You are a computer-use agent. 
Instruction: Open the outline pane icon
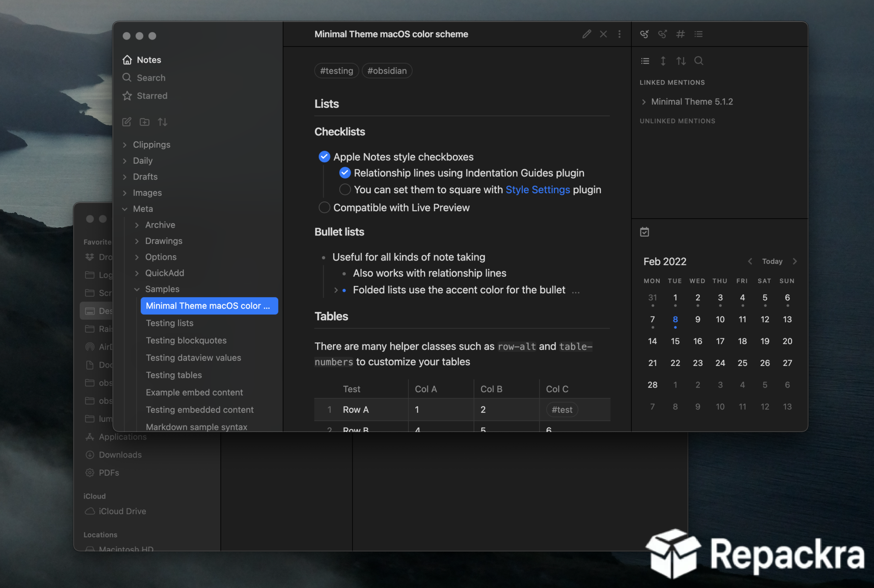click(699, 34)
